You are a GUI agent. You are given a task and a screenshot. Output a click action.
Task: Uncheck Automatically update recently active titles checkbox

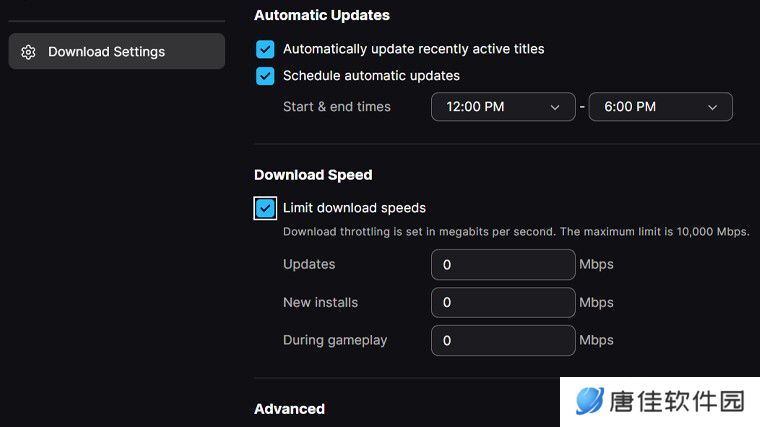(265, 49)
